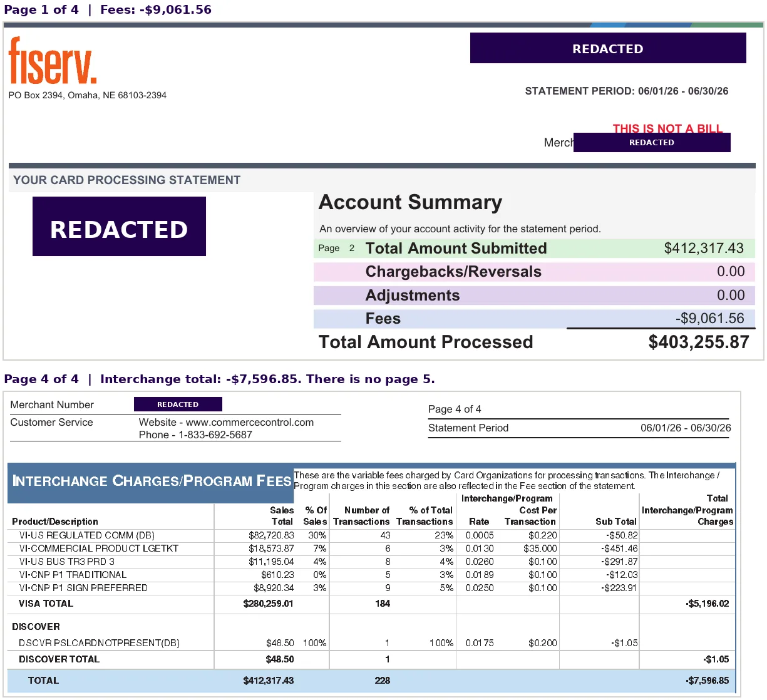Select the 0.0175 Discover rate cell
767x700 pixels.
[480, 643]
